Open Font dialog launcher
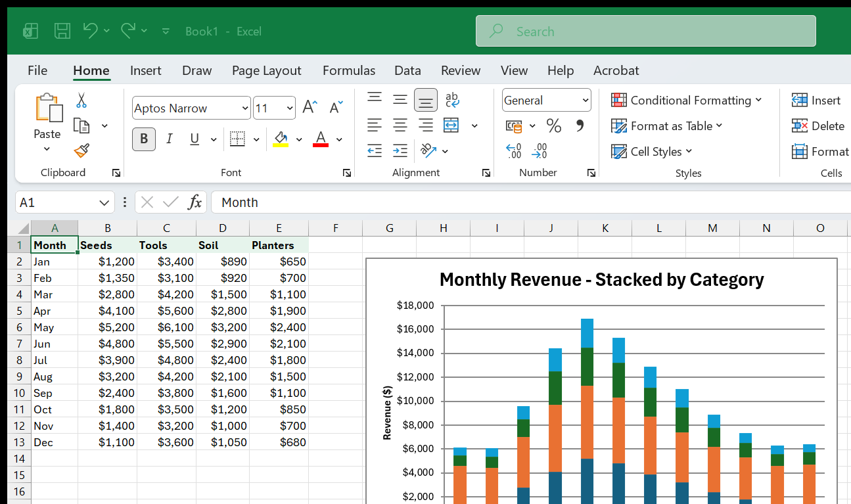 point(346,173)
